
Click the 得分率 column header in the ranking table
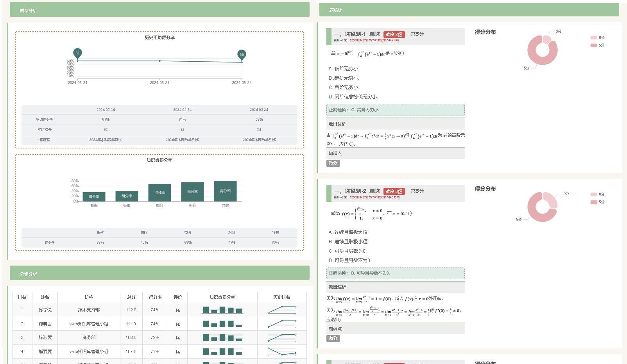click(x=155, y=297)
